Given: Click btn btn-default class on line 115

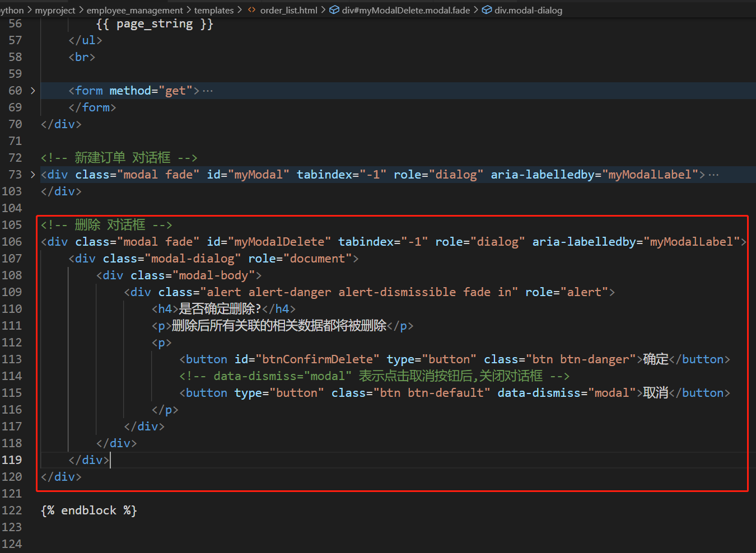Looking at the screenshot, I should coord(432,393).
